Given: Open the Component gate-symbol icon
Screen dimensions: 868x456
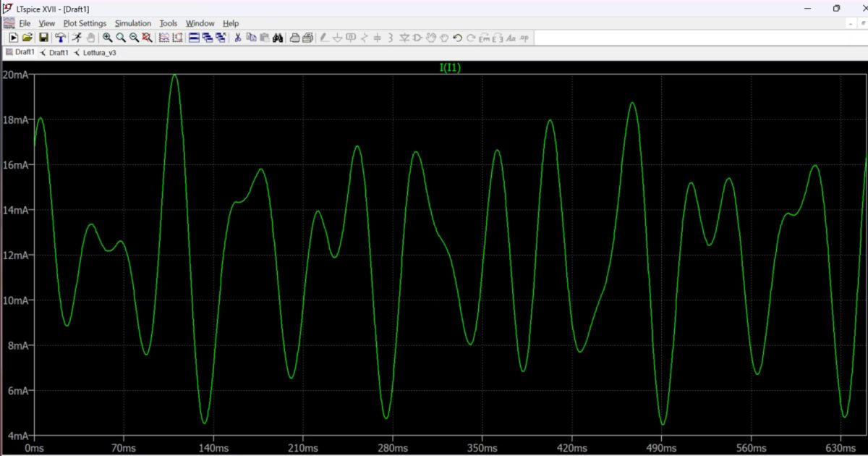Looking at the screenshot, I should click(417, 37).
